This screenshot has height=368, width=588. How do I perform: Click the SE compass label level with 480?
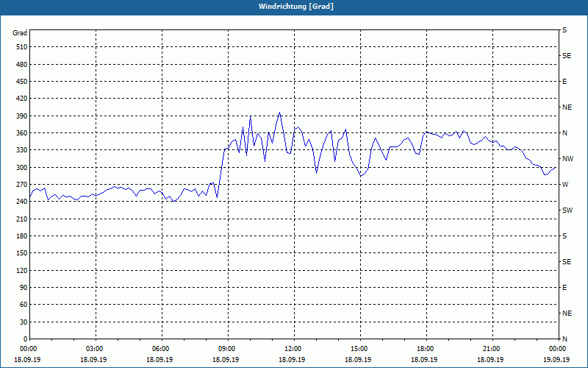[567, 56]
